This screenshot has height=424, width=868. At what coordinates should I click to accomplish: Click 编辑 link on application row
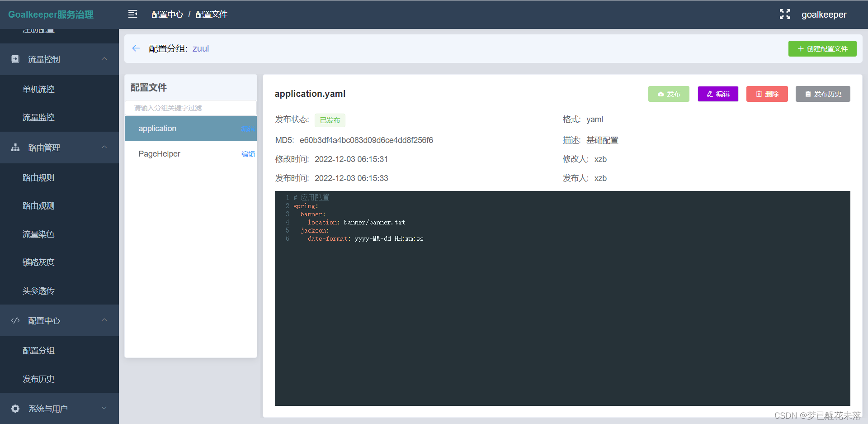click(248, 129)
